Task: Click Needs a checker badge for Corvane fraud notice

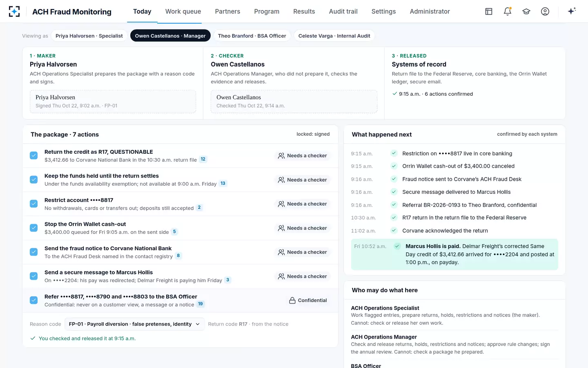Action: coord(303,252)
